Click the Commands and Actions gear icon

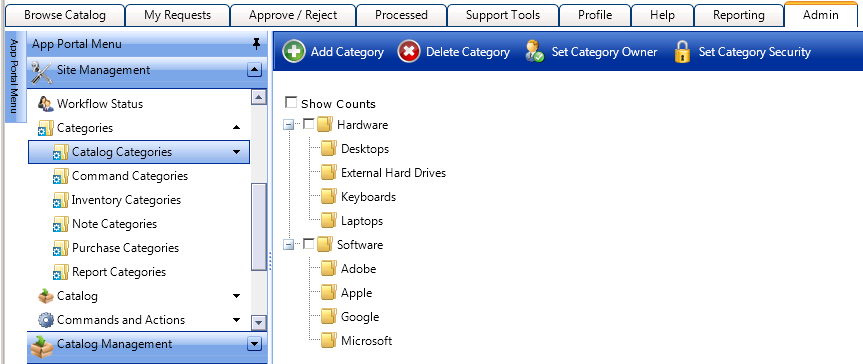point(46,320)
